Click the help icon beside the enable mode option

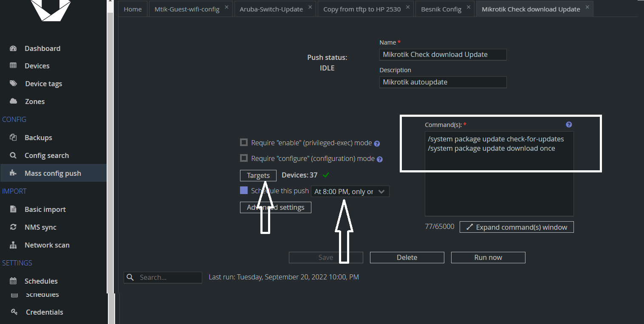pos(377,144)
